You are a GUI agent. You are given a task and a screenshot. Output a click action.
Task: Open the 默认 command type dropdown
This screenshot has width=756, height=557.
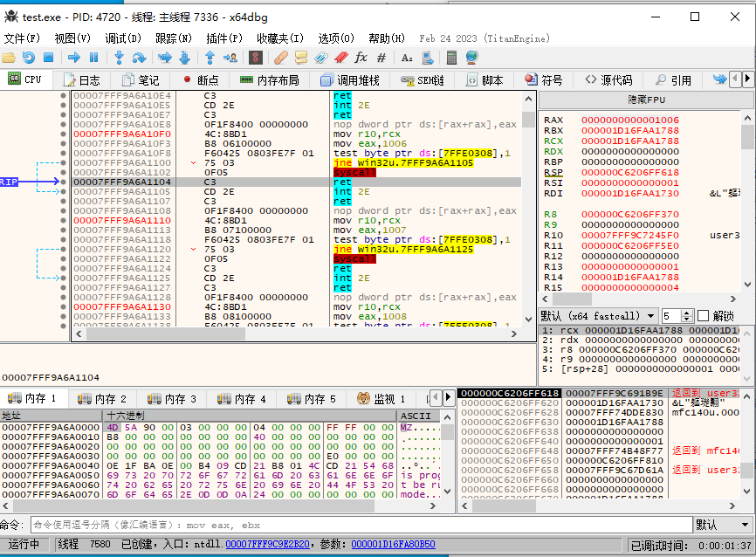point(723,525)
